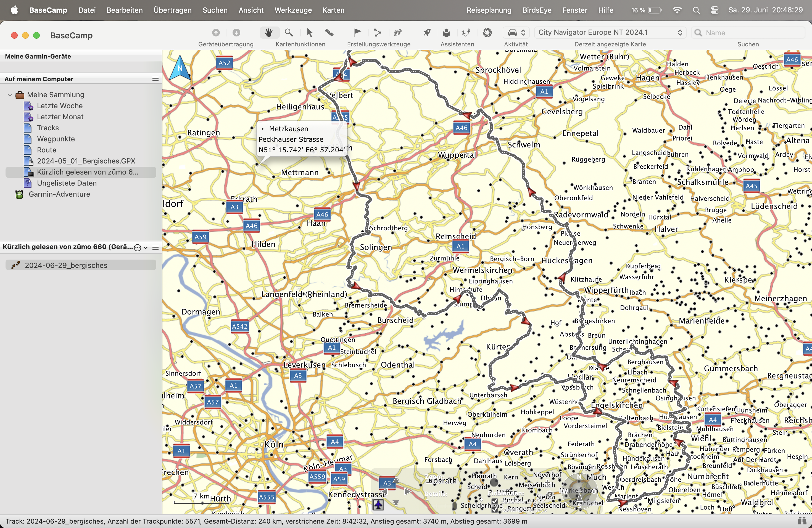The height and width of the screenshot is (528, 812).
Task: Click the zoom plus button on overlay
Action: click(548, 483)
